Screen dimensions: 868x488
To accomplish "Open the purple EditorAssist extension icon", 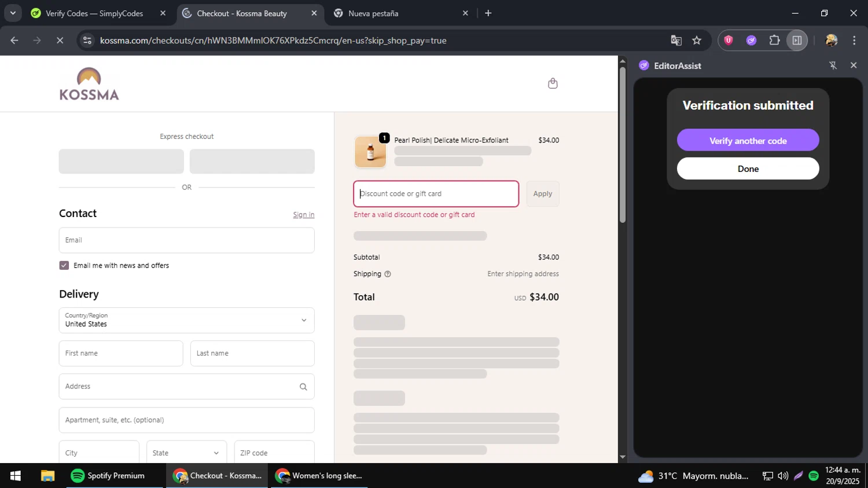I will point(751,41).
